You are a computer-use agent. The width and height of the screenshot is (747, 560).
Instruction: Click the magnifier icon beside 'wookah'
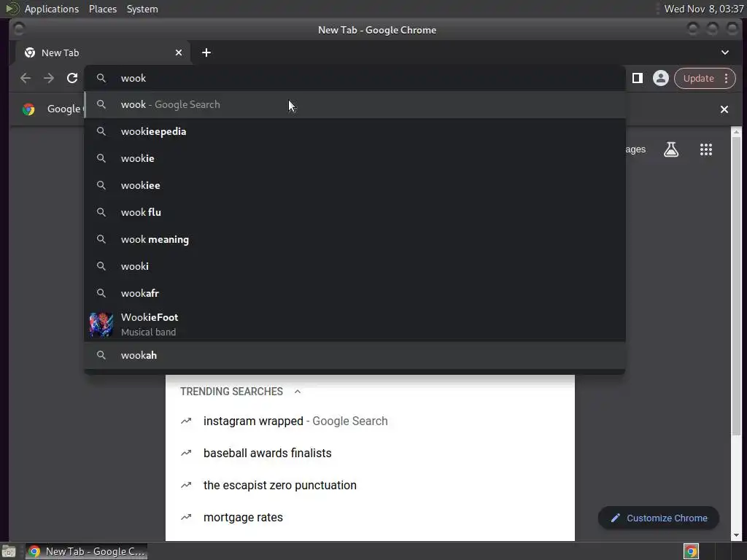(x=101, y=355)
